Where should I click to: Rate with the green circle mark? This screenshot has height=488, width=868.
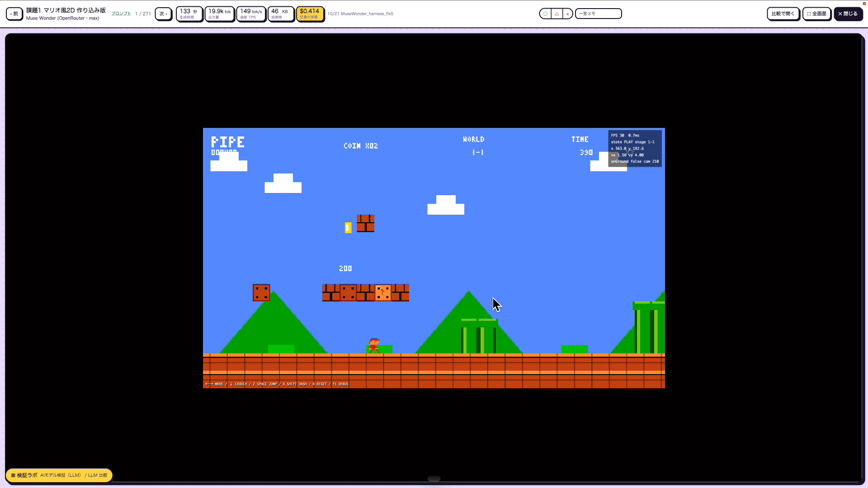(545, 14)
